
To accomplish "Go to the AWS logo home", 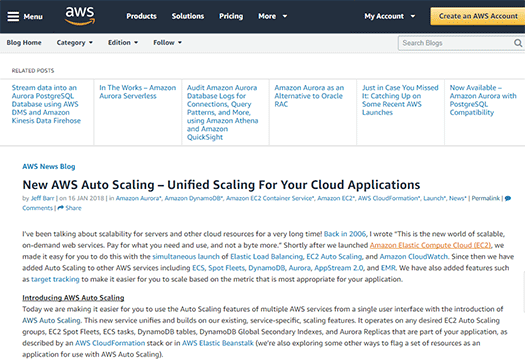I will tap(80, 16).
